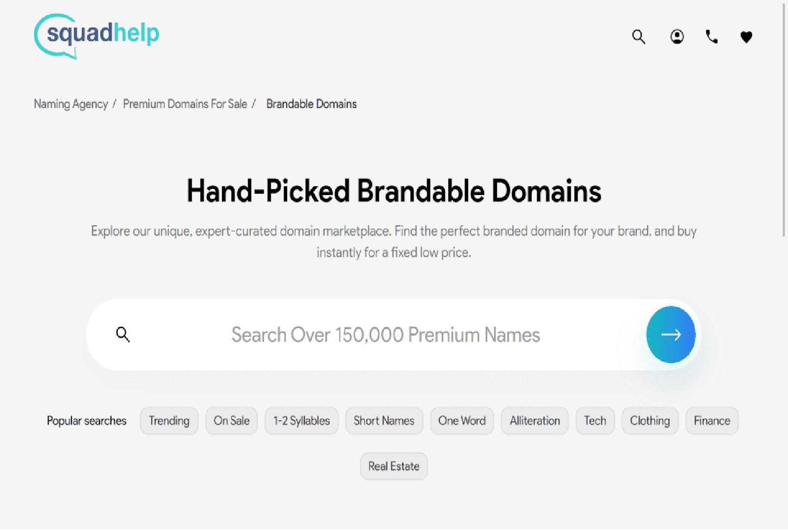Viewport: 788px width, 532px height.
Task: Select the Short Names chip
Action: tap(384, 421)
